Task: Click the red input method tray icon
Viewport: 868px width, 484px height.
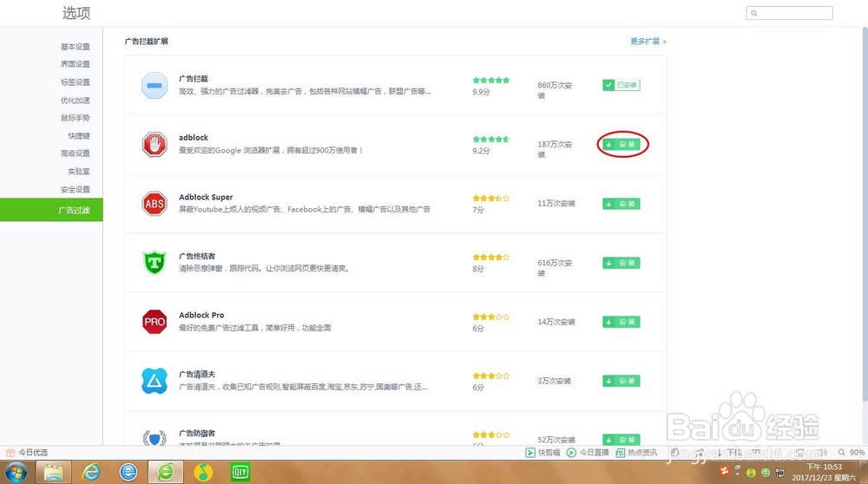Action: click(x=724, y=471)
